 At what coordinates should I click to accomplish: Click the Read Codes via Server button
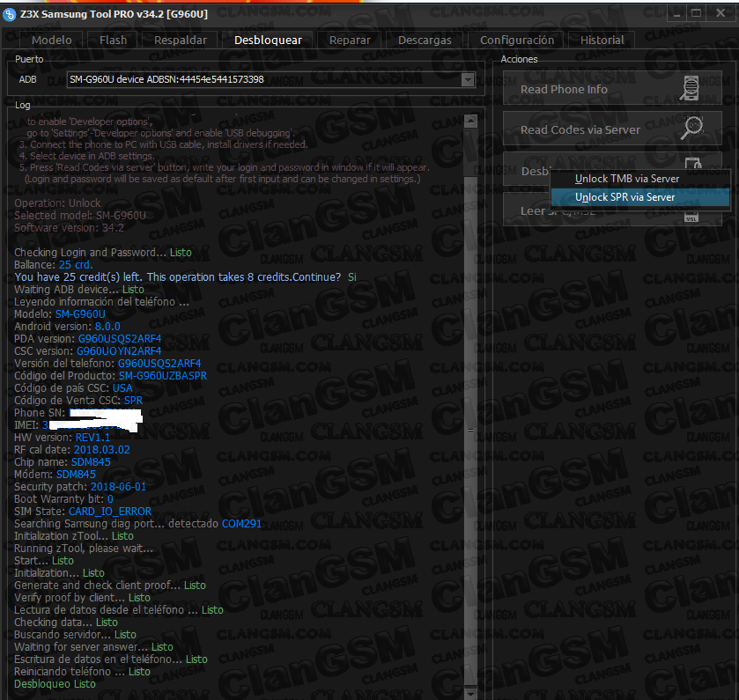(x=612, y=129)
